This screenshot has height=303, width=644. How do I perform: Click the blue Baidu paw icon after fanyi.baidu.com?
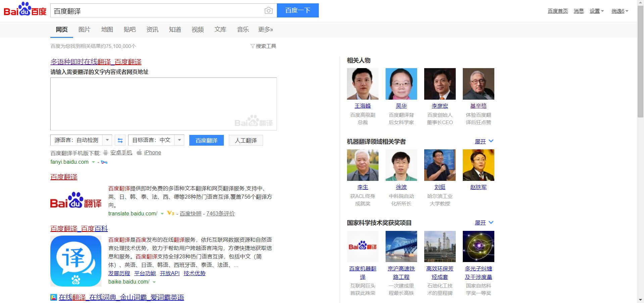[x=104, y=162]
